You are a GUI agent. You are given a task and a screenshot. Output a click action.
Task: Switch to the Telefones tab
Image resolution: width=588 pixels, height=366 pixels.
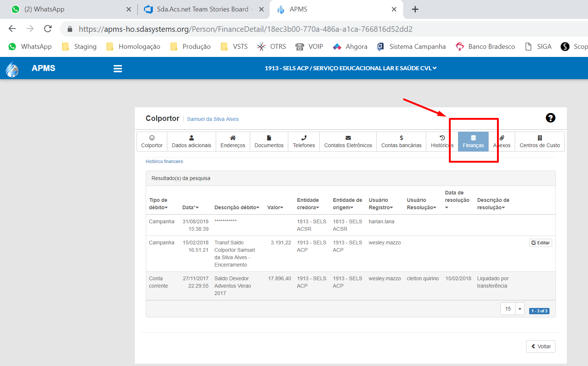coord(304,142)
